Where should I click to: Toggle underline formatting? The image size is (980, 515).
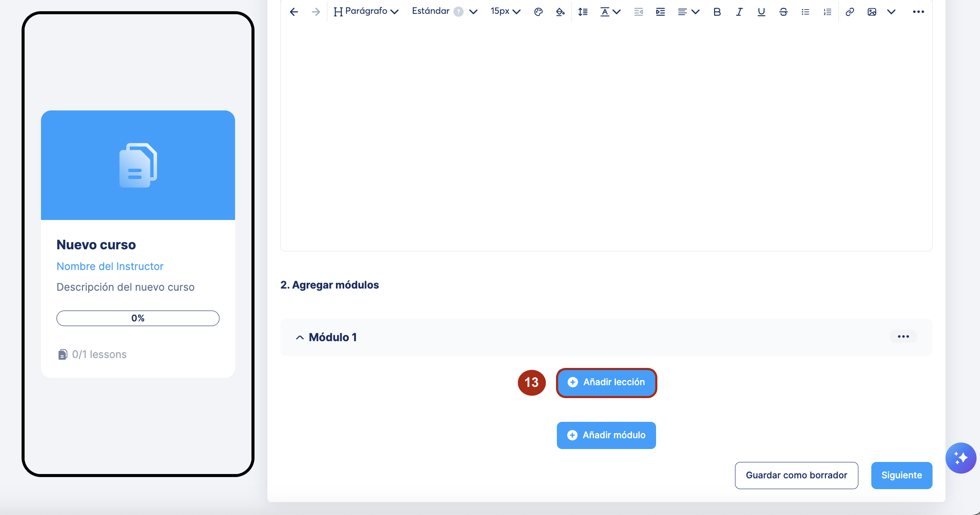click(761, 12)
